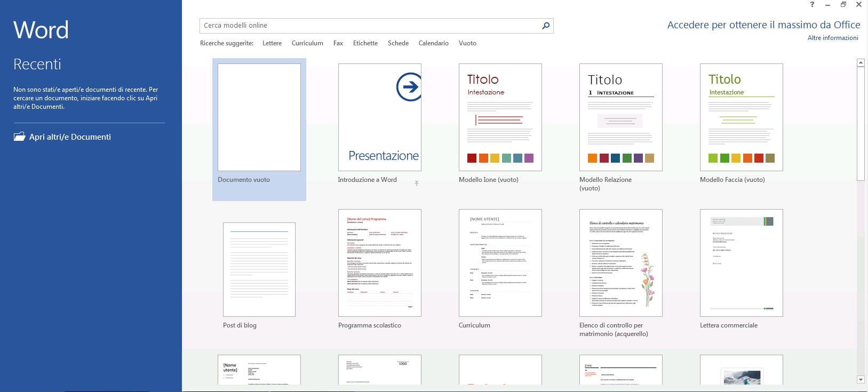Minimize the Word window
The image size is (868, 392).
pos(827,5)
